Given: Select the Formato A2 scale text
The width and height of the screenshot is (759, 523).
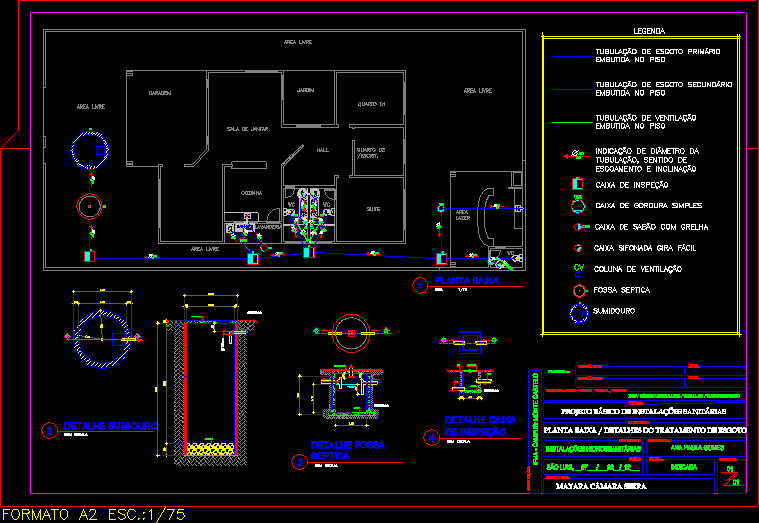Looking at the screenshot, I should [x=92, y=515].
